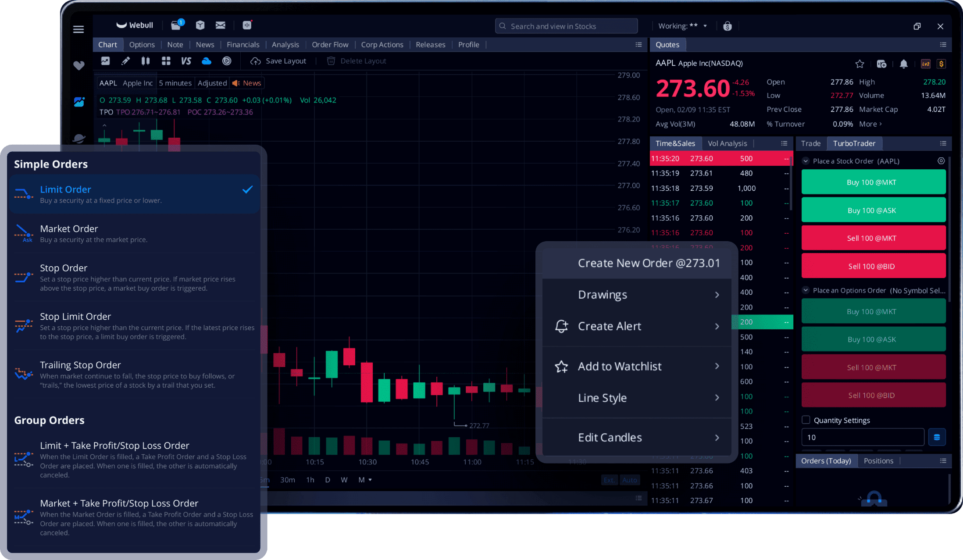963x560 pixels.
Task: Open the Quotes panel list menu icon
Action: (x=943, y=45)
